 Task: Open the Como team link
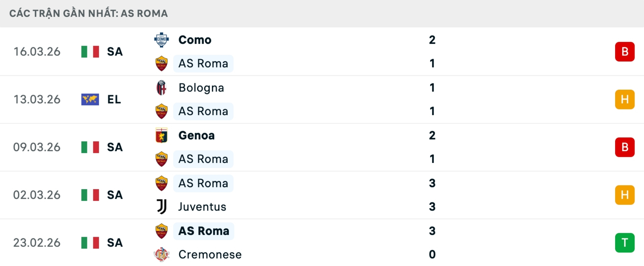tap(195, 40)
